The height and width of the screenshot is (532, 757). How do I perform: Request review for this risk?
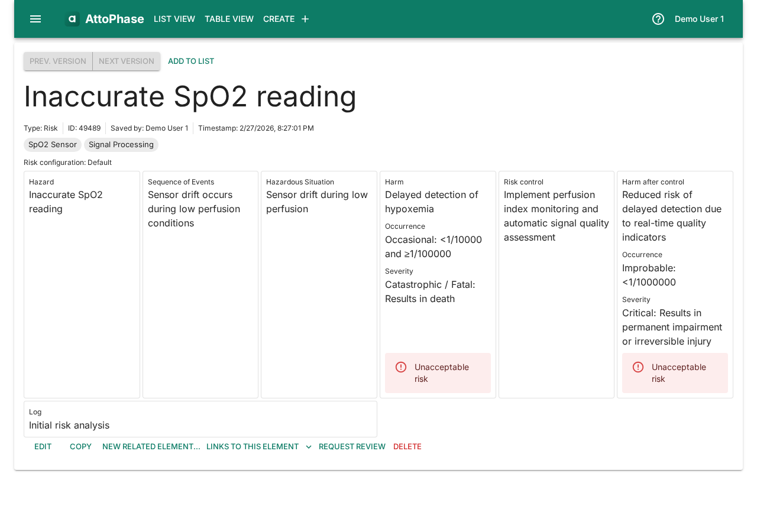352,447
